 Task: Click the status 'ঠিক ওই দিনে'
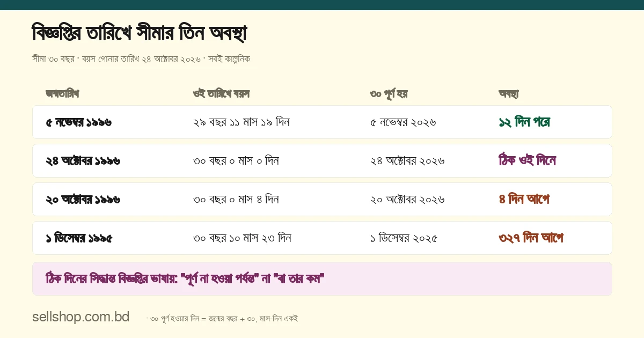point(527,161)
